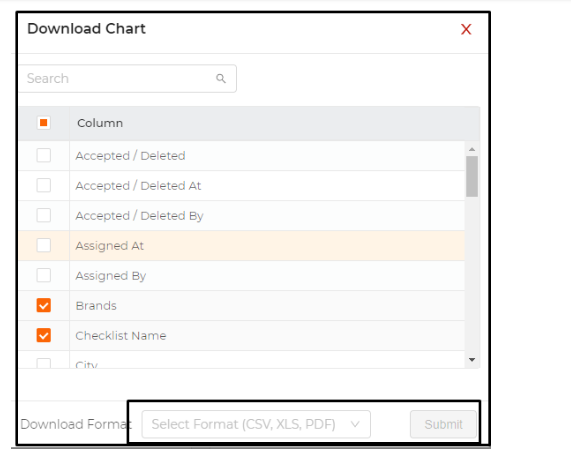Image resolution: width=571 pixels, height=449 pixels.
Task: Click the scrollbar down arrow
Action: click(x=472, y=360)
